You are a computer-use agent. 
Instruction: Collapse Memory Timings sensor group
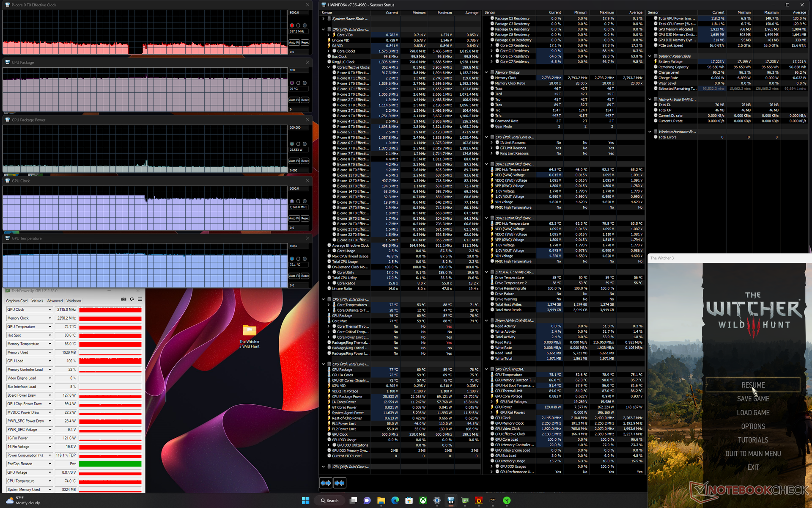pyautogui.click(x=487, y=72)
